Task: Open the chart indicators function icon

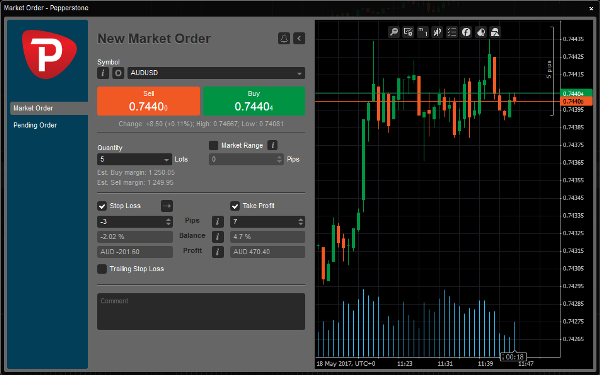Action: (466, 32)
